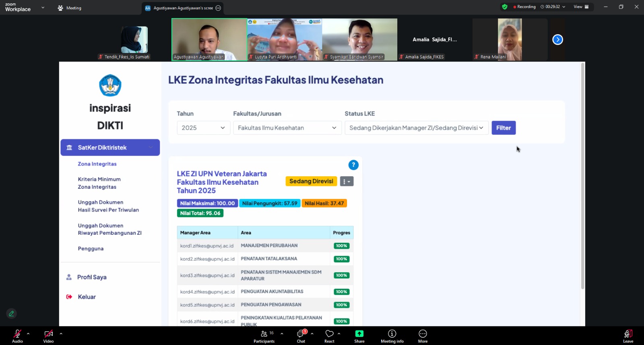Open the Tahun 2025 dropdown

[x=203, y=128]
